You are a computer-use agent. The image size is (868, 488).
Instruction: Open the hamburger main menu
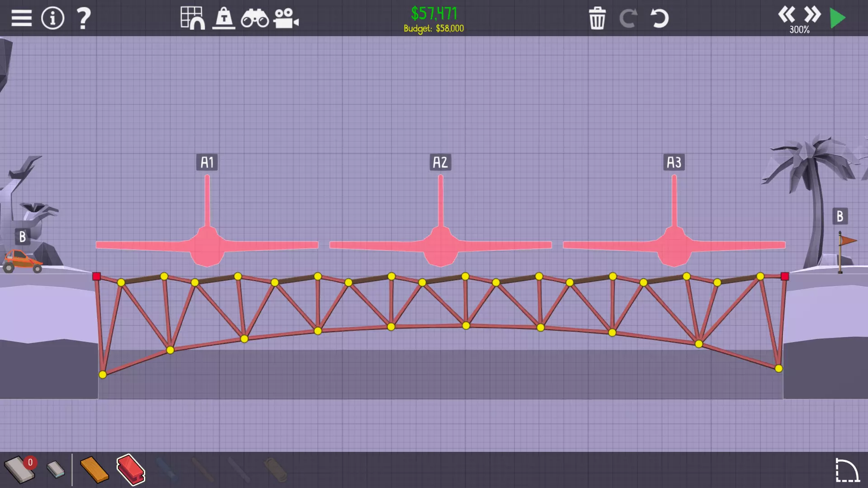[21, 19]
